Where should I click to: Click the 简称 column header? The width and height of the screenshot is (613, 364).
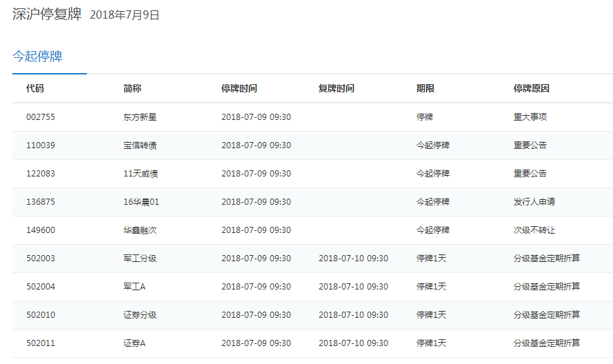point(132,89)
